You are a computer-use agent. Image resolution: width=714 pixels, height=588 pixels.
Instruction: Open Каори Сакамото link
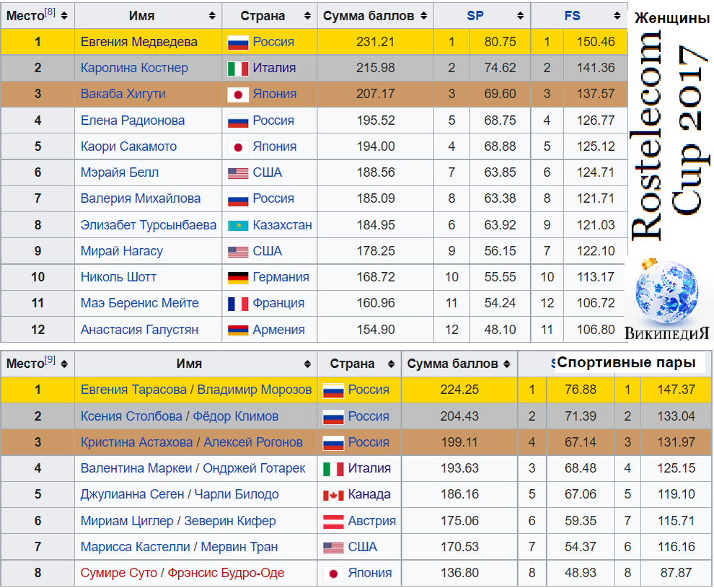[128, 146]
